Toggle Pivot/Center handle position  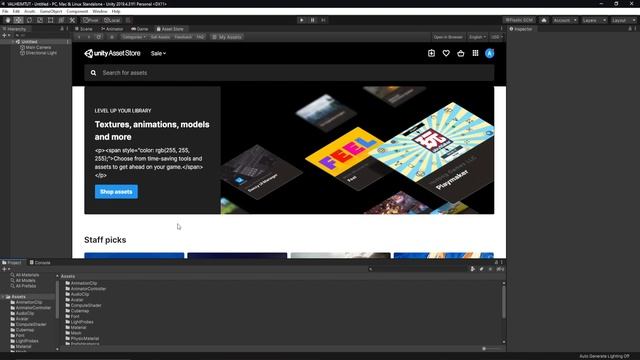coord(91,20)
